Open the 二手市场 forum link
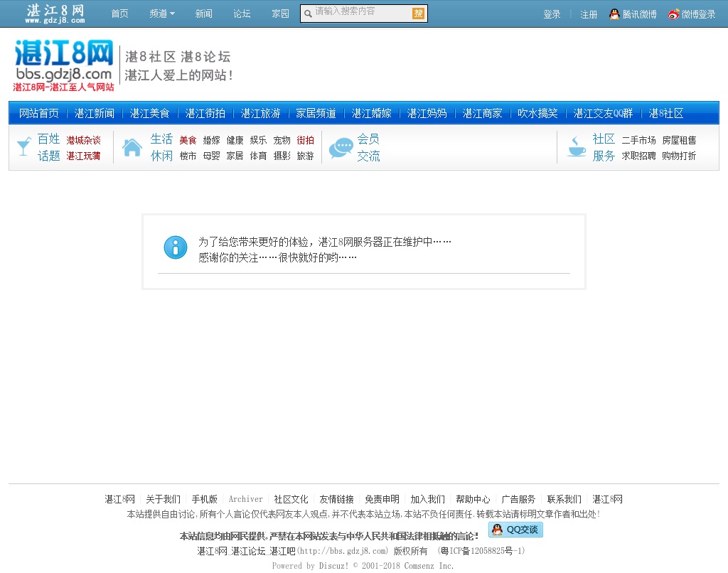This screenshot has width=728, height=573. pyautogui.click(x=638, y=140)
